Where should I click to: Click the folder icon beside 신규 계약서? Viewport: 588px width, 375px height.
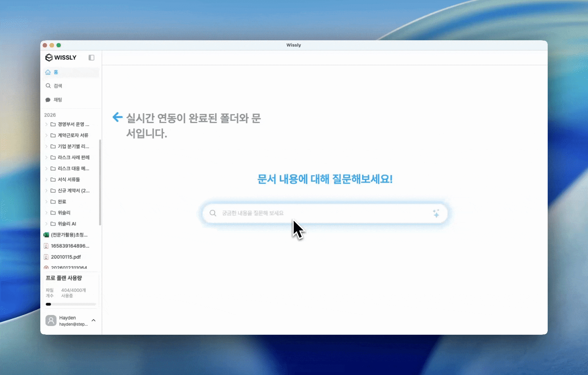(x=53, y=191)
